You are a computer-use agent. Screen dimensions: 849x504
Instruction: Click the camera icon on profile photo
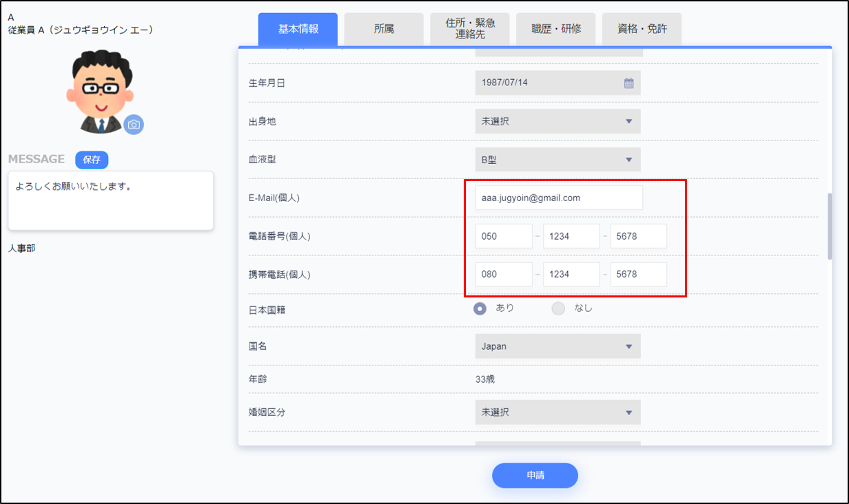(x=134, y=125)
